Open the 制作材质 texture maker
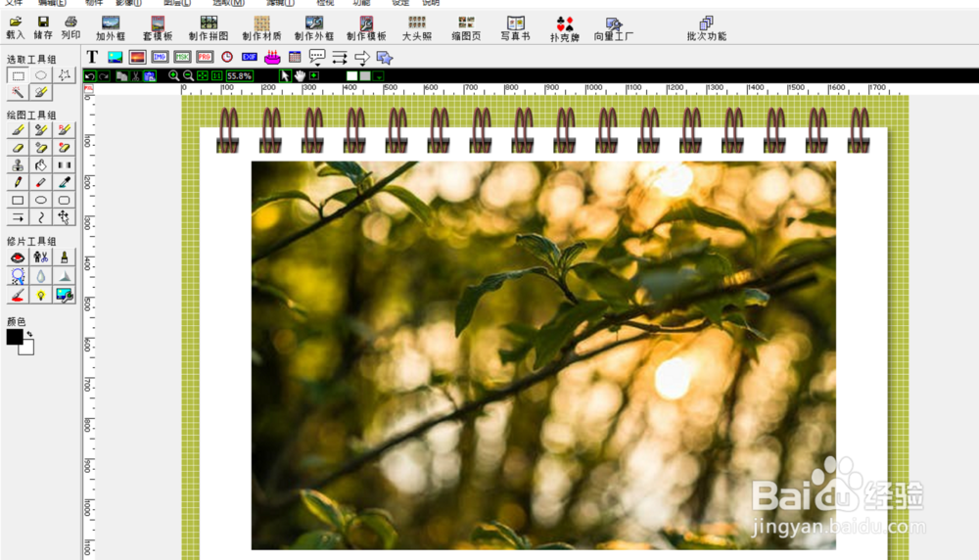979x560 pixels. [x=261, y=28]
